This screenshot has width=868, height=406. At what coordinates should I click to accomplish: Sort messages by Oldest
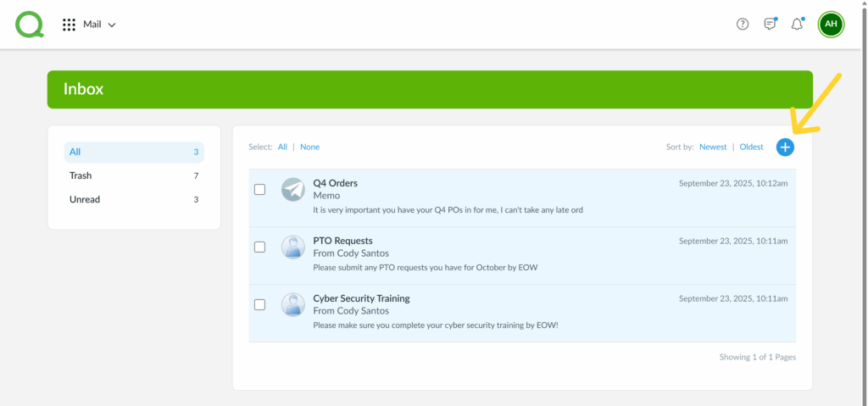click(751, 147)
